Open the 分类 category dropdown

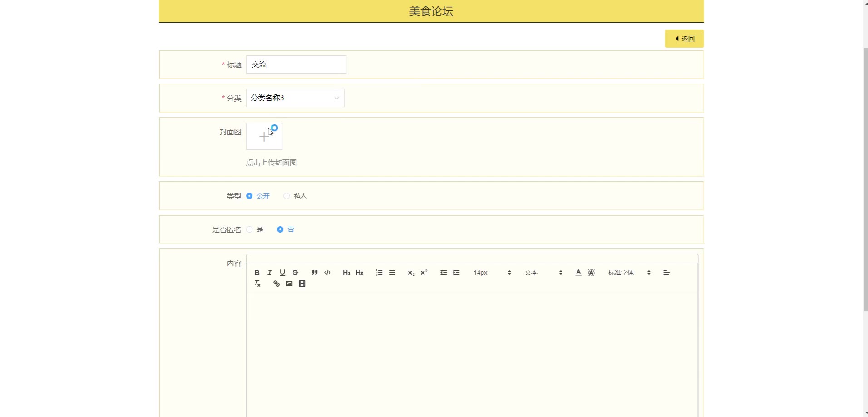coord(295,98)
